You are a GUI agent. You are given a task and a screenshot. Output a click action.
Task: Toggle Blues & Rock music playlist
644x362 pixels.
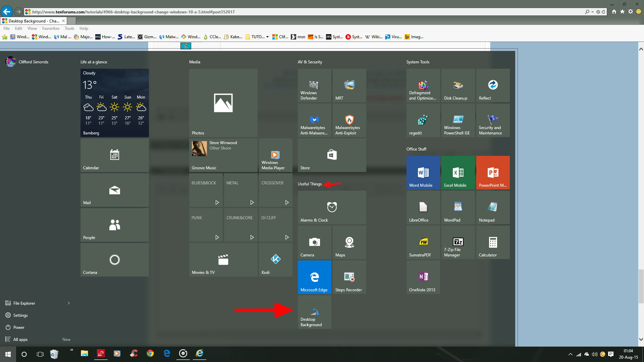click(217, 202)
